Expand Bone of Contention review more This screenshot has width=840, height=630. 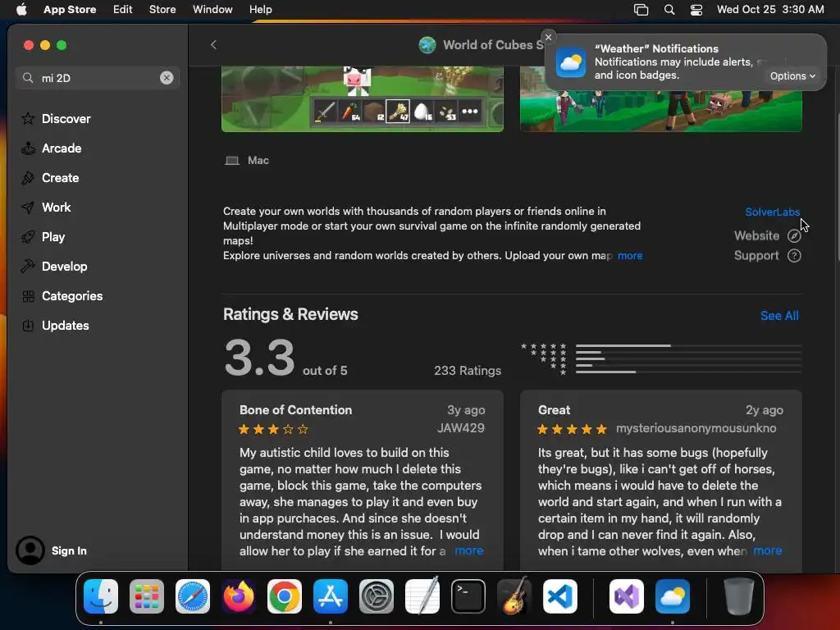(x=468, y=550)
